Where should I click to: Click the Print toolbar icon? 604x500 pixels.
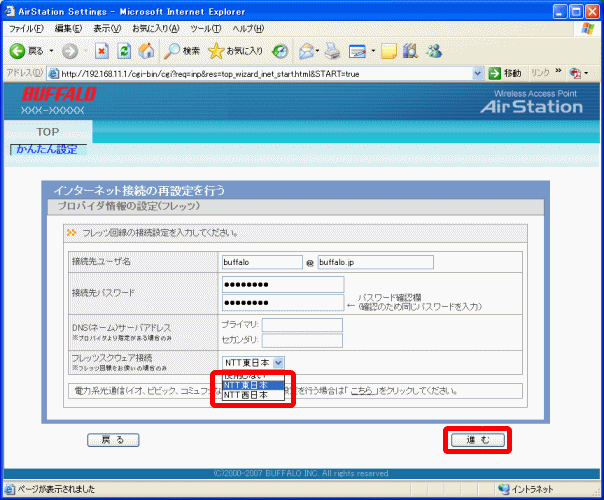tap(332, 51)
